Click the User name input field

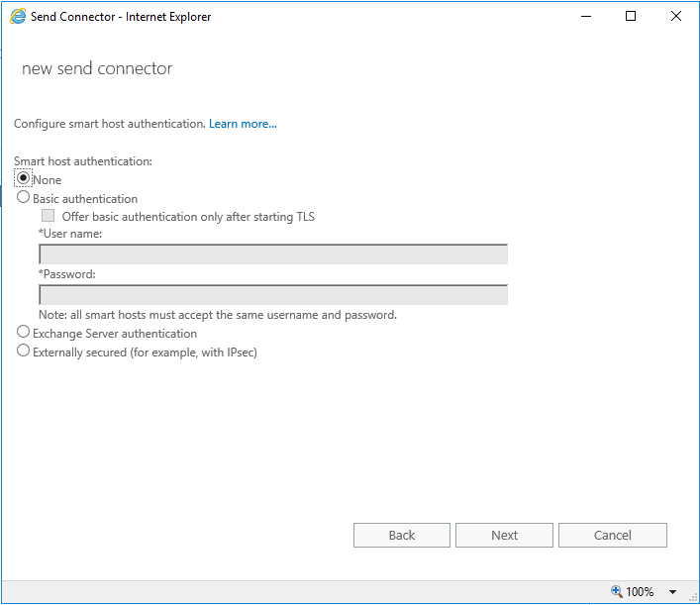click(273, 254)
